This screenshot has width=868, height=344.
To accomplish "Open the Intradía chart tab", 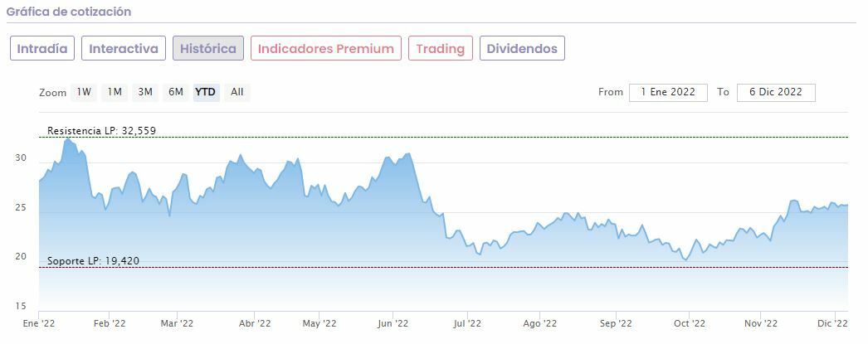I will click(42, 48).
